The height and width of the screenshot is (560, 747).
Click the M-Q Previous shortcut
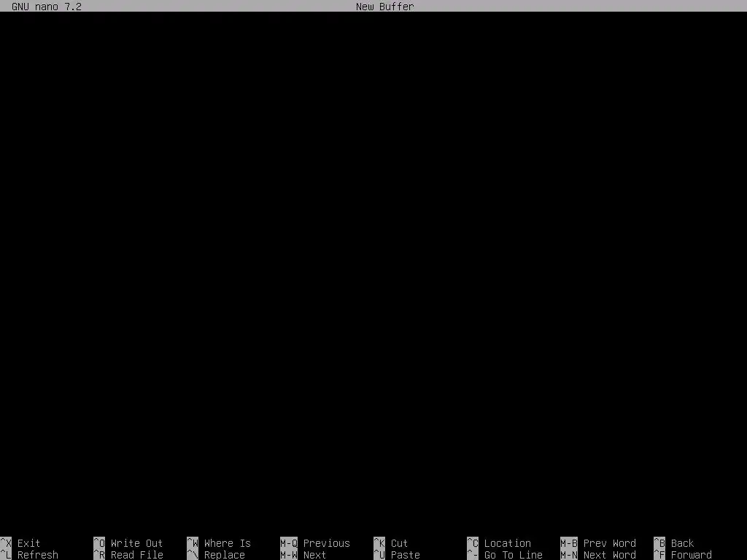click(x=315, y=543)
